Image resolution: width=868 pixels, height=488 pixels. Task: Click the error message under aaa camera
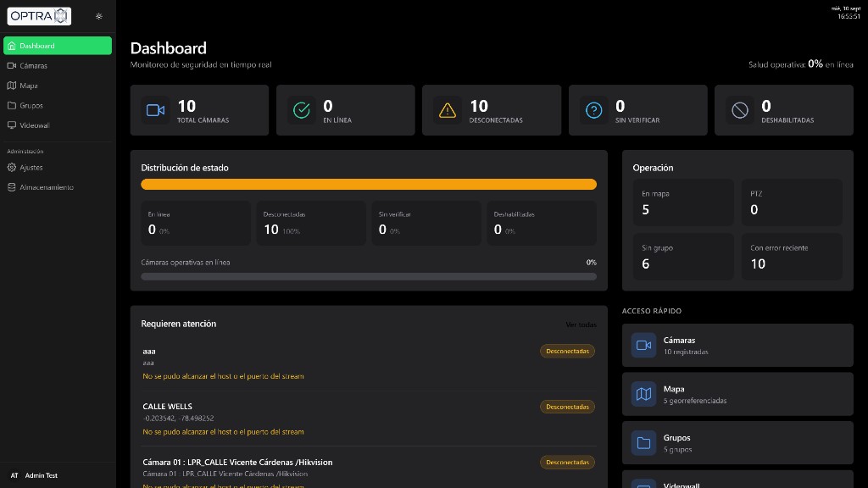pyautogui.click(x=223, y=376)
